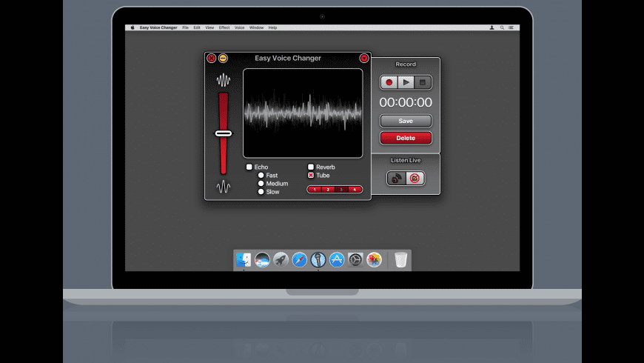Enable the Echo checkbox

tap(249, 167)
